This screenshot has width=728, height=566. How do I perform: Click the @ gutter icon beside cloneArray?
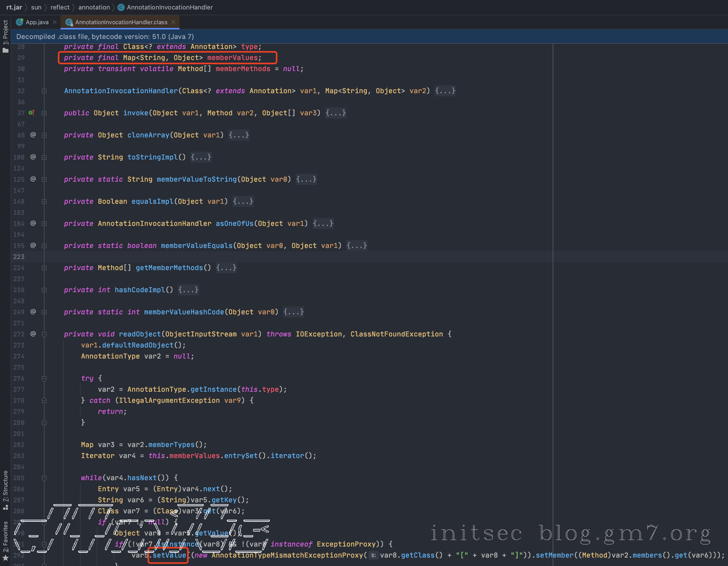click(x=33, y=135)
